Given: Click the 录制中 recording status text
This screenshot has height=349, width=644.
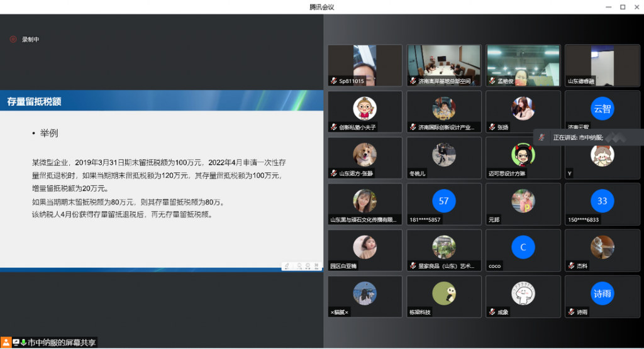Looking at the screenshot, I should point(31,40).
